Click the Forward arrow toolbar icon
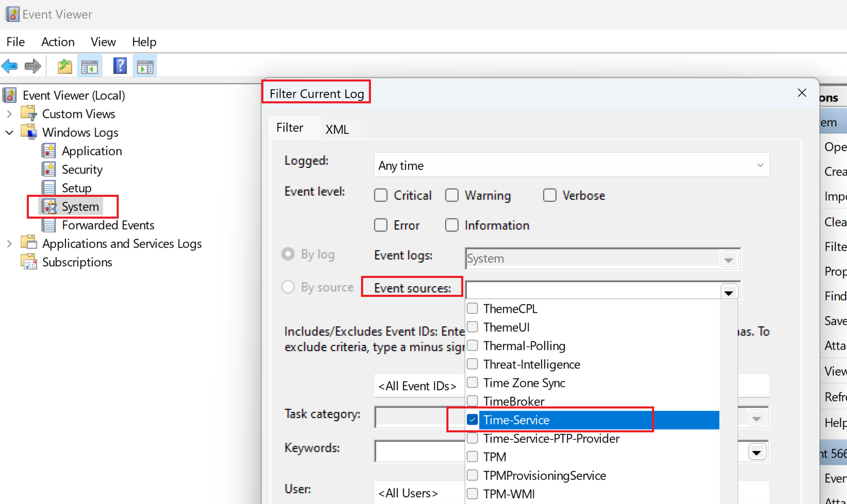Screen dimensions: 847x504 33,66
